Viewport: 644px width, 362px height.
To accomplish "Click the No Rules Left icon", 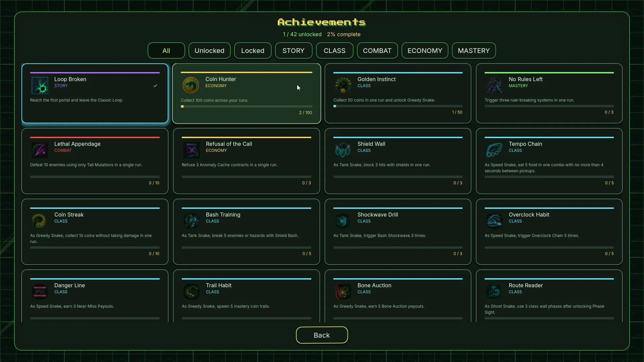I will (x=494, y=85).
